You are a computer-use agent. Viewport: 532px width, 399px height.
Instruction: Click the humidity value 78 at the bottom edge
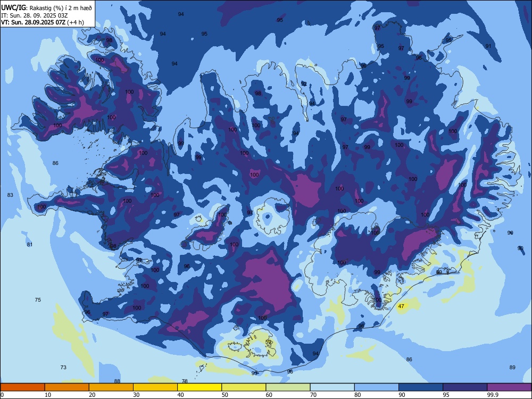[x=185, y=381]
